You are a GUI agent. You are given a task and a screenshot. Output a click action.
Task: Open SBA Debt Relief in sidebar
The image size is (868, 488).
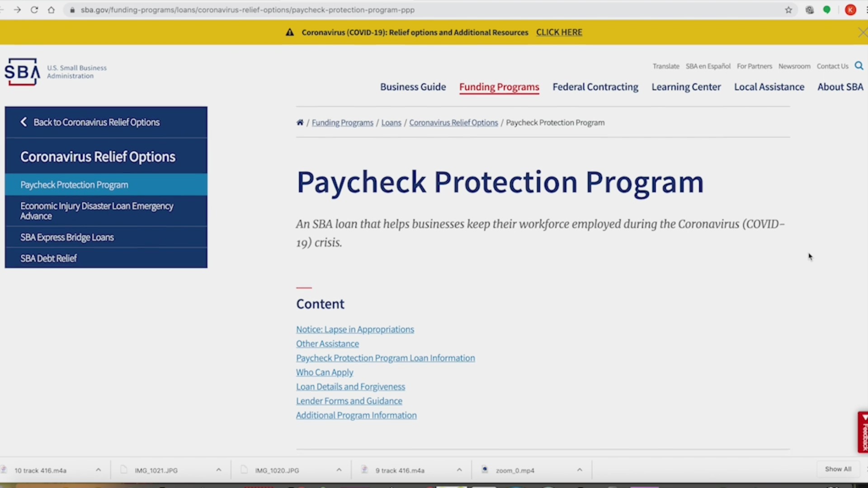(x=106, y=258)
